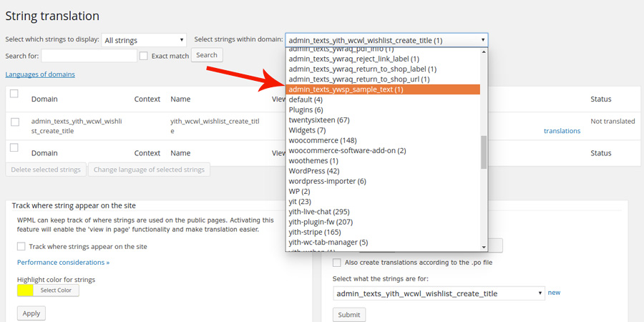Open the Languages of domains link
The image size is (644, 322).
click(40, 74)
